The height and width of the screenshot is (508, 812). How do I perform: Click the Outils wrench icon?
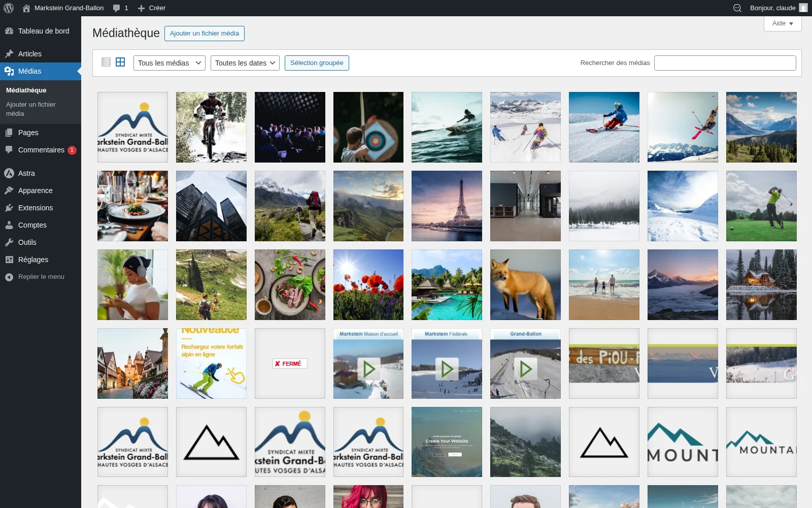coord(9,242)
